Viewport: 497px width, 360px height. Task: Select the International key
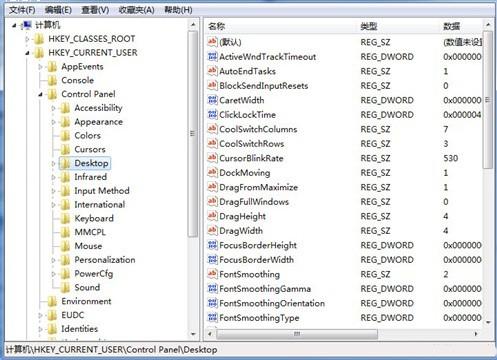[x=100, y=205]
